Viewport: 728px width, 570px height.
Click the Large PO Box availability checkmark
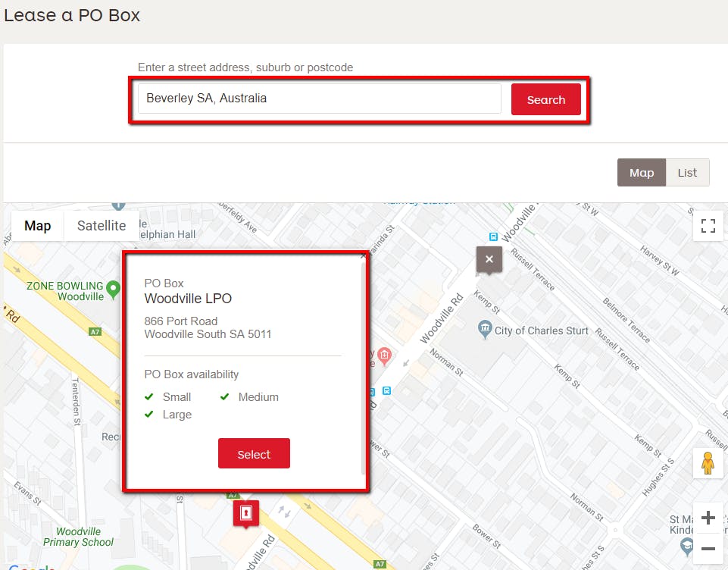[x=149, y=415]
